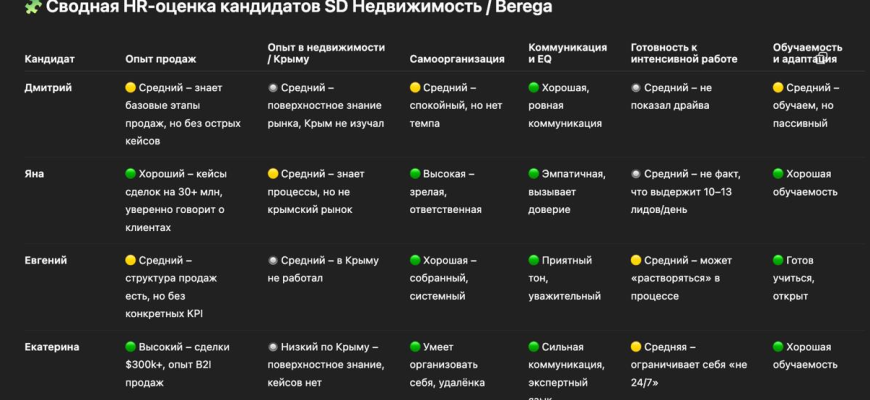Select the Кандидат column header

pyautogui.click(x=50, y=59)
